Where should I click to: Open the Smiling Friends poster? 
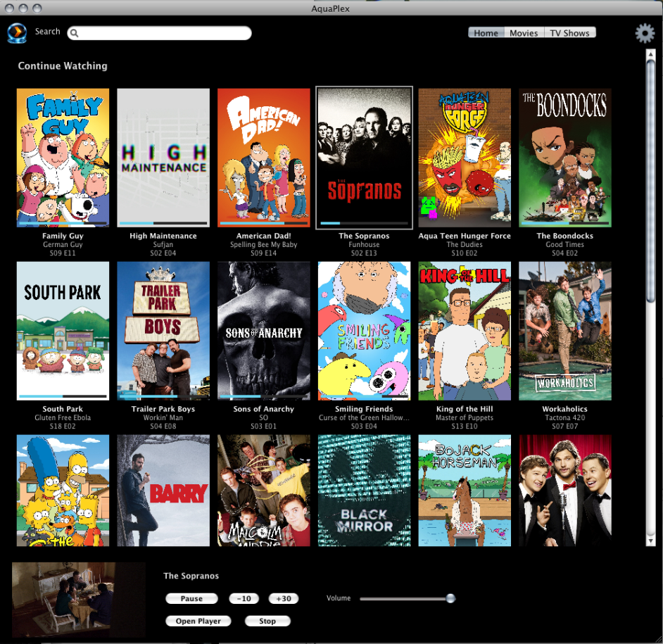[x=364, y=331]
